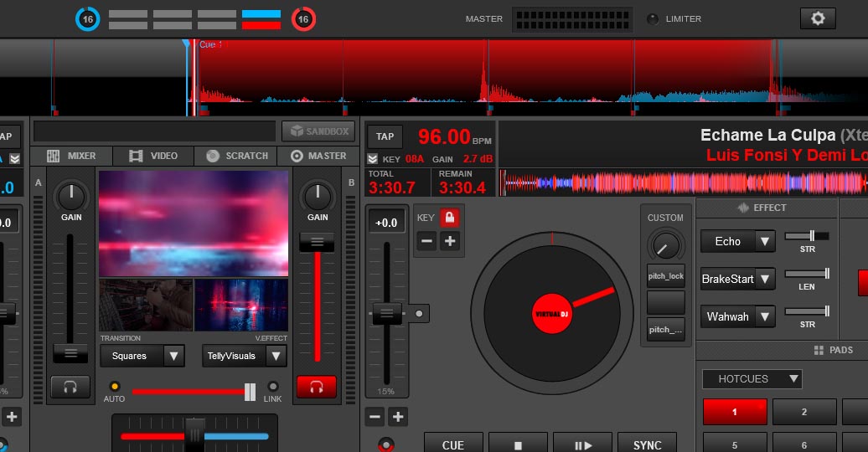Trigger hotcue pad 1
868x452 pixels.
pos(735,412)
